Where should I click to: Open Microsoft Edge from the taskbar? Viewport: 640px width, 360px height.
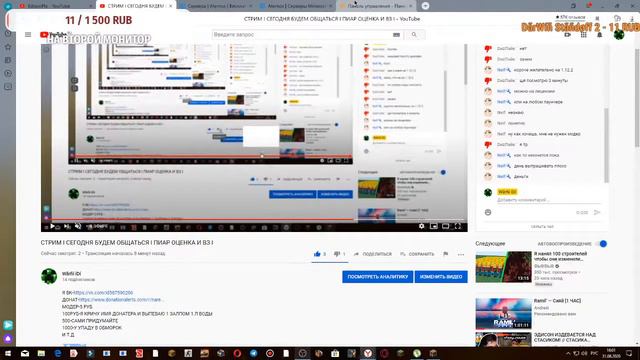point(58,353)
